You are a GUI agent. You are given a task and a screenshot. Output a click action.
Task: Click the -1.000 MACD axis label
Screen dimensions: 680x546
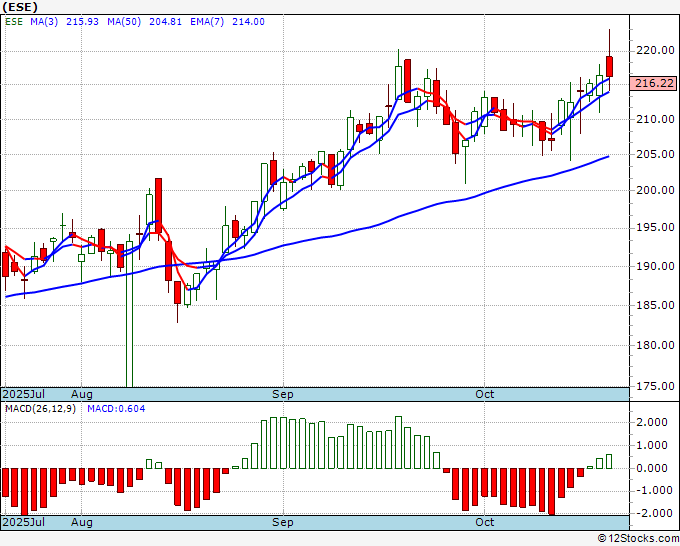tap(656, 490)
